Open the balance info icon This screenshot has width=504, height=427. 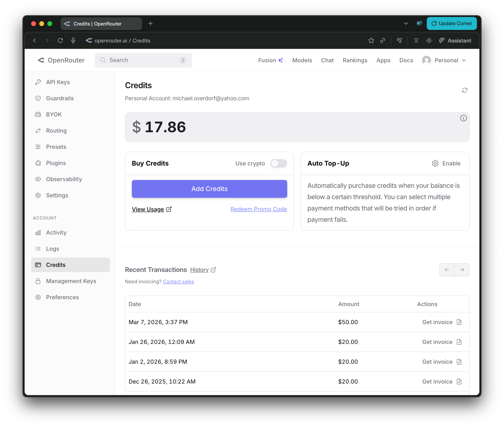(463, 118)
